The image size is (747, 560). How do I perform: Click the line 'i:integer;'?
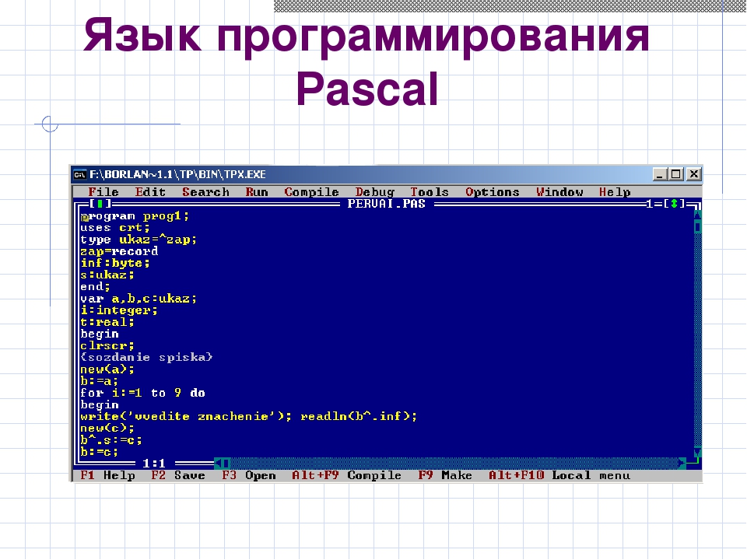[119, 310]
